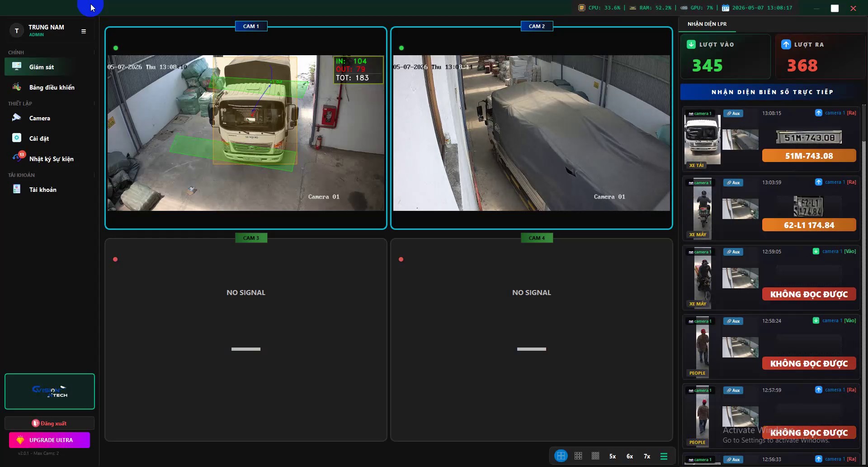This screenshot has height=467, width=868.
Task: Click the UPGRADE ULTRA button
Action: [49, 440]
